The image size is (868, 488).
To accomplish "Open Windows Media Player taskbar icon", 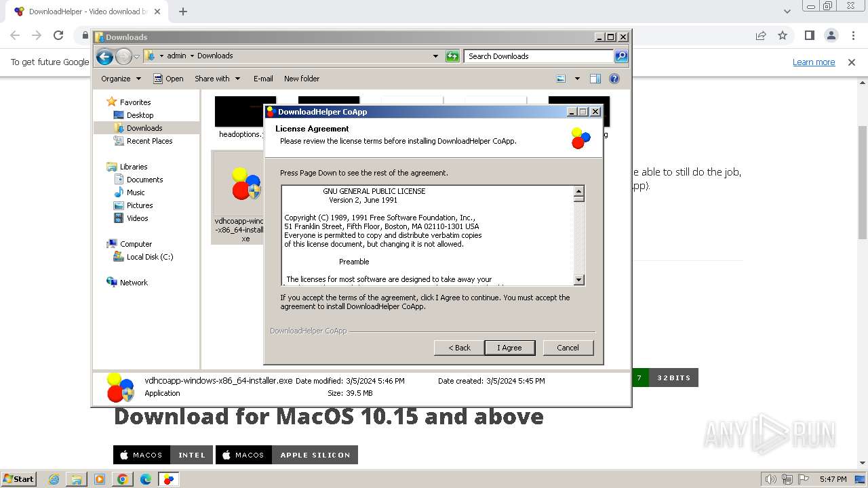I will pyautogui.click(x=99, y=479).
